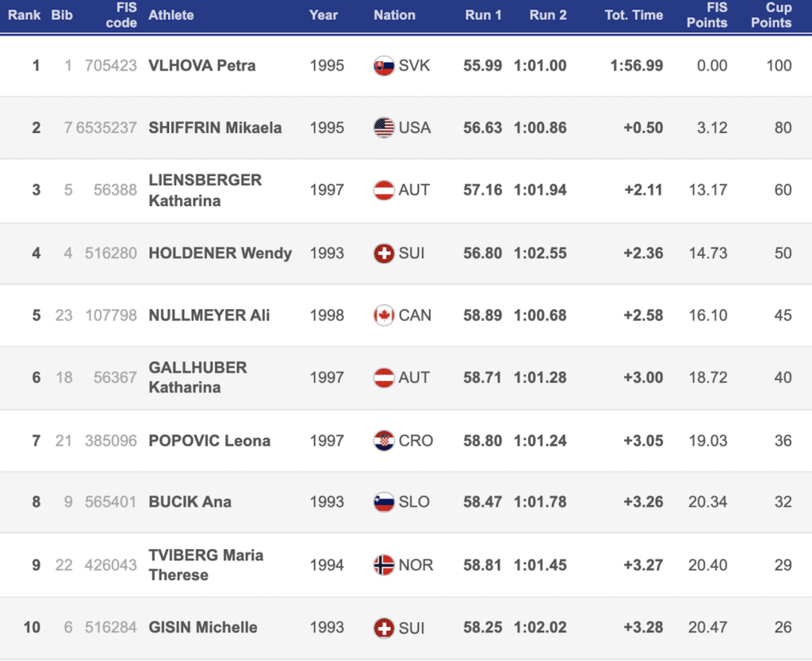
Task: Select NULLMEYER Ali's name
Action: pos(209,315)
